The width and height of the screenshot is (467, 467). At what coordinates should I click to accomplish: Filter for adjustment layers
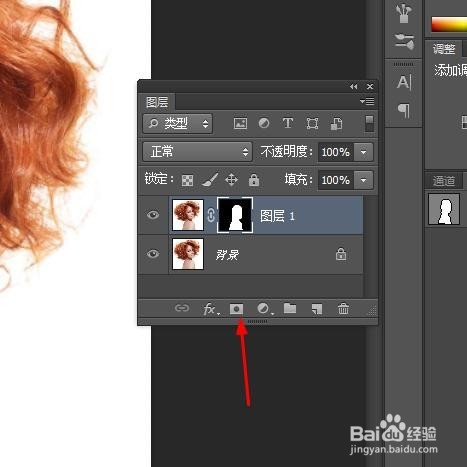click(x=264, y=123)
